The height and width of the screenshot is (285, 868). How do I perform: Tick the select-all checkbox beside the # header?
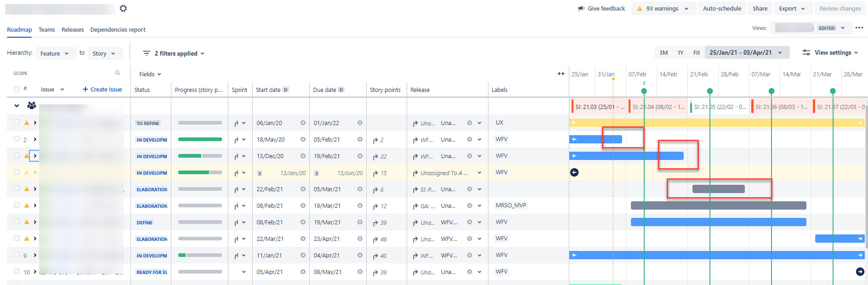point(17,89)
